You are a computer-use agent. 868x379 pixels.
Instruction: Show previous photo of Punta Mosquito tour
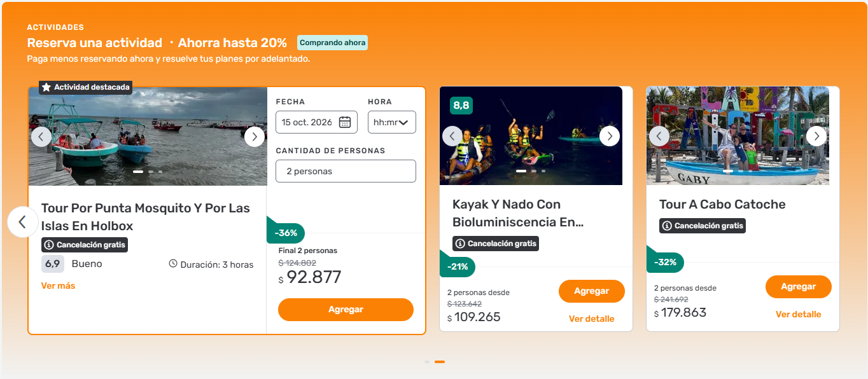(41, 136)
